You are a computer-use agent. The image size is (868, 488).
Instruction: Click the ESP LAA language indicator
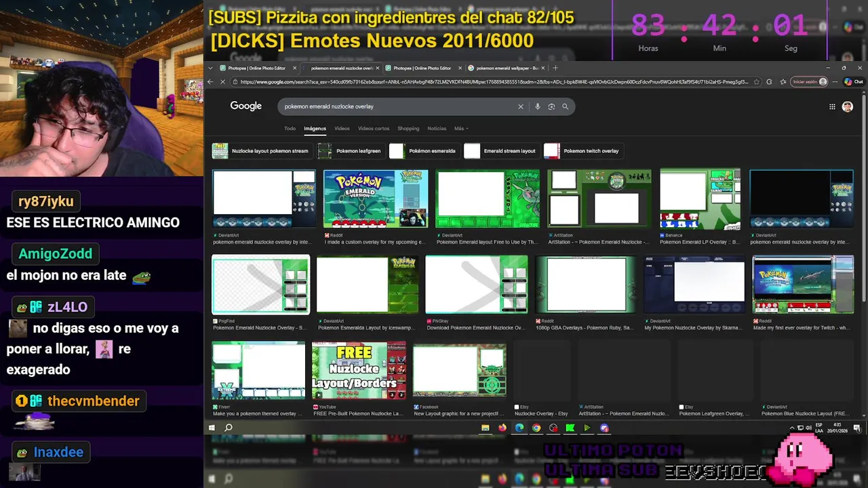pyautogui.click(x=820, y=428)
